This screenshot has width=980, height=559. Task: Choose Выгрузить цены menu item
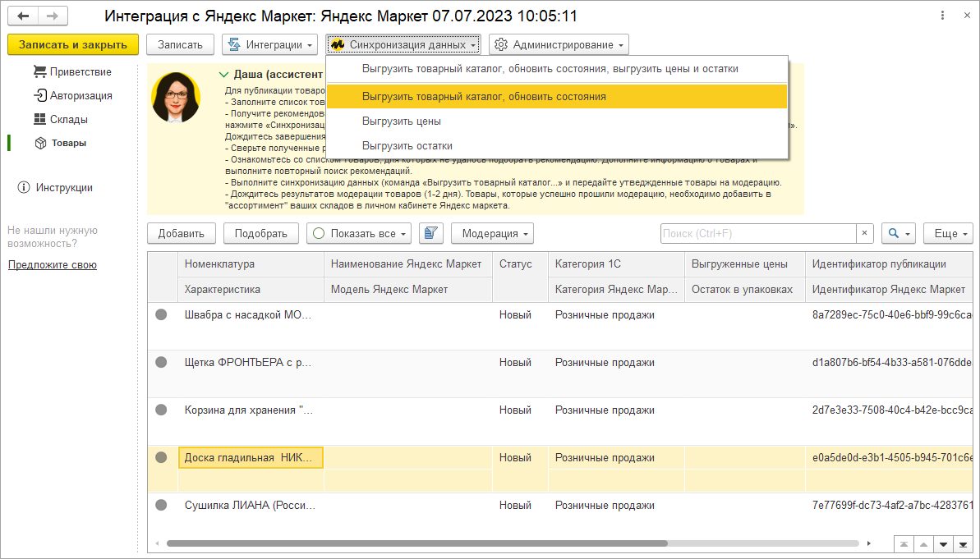(x=556, y=121)
